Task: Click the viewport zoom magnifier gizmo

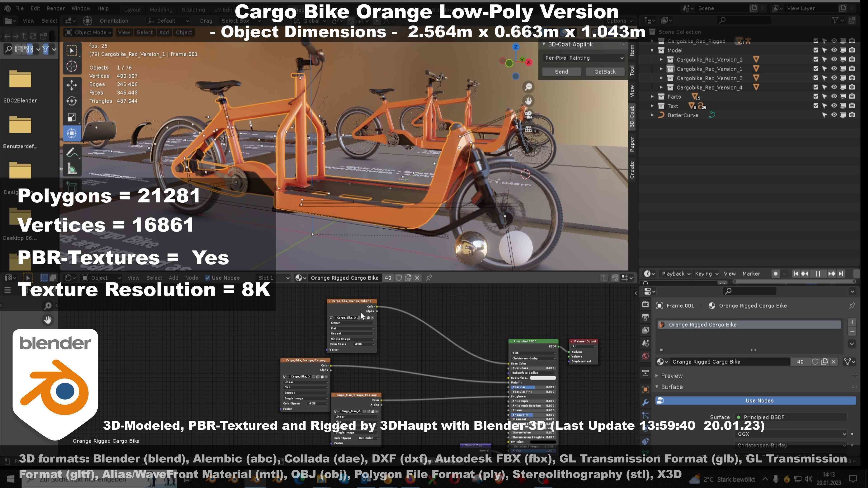Action: pyautogui.click(x=528, y=87)
